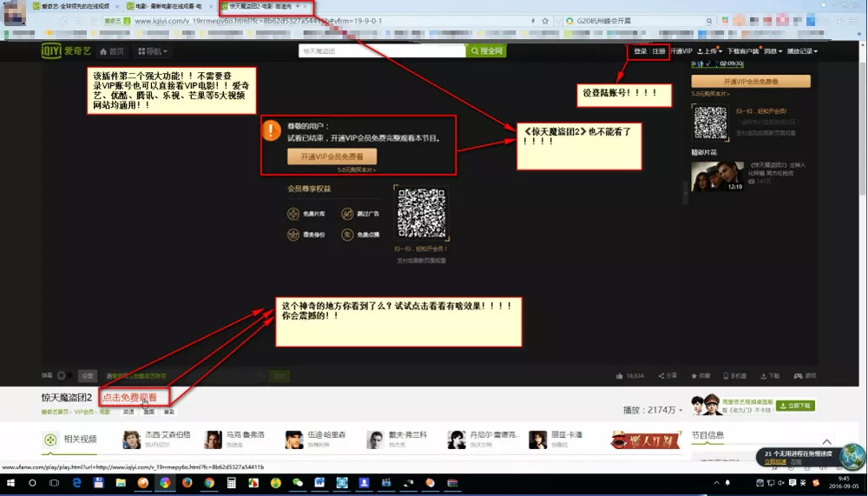
Task: Click 立即加速 in the speed-up popup
Action: (x=775, y=461)
